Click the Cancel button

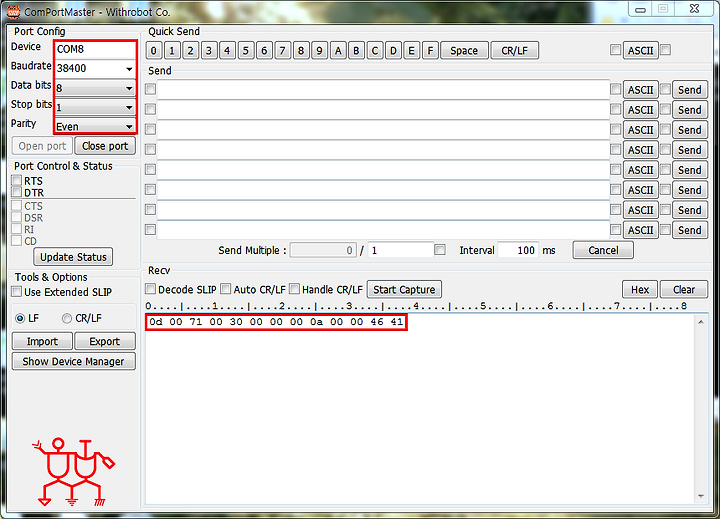603,250
